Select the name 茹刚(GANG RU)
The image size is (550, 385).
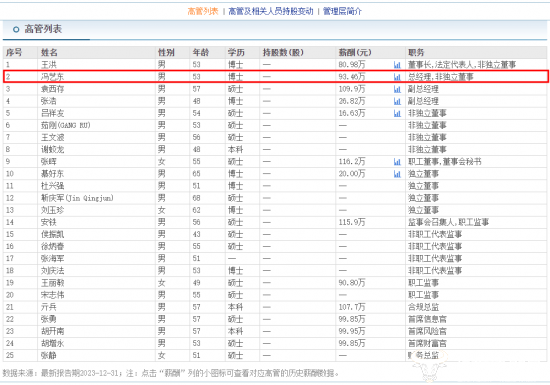pyautogui.click(x=66, y=126)
